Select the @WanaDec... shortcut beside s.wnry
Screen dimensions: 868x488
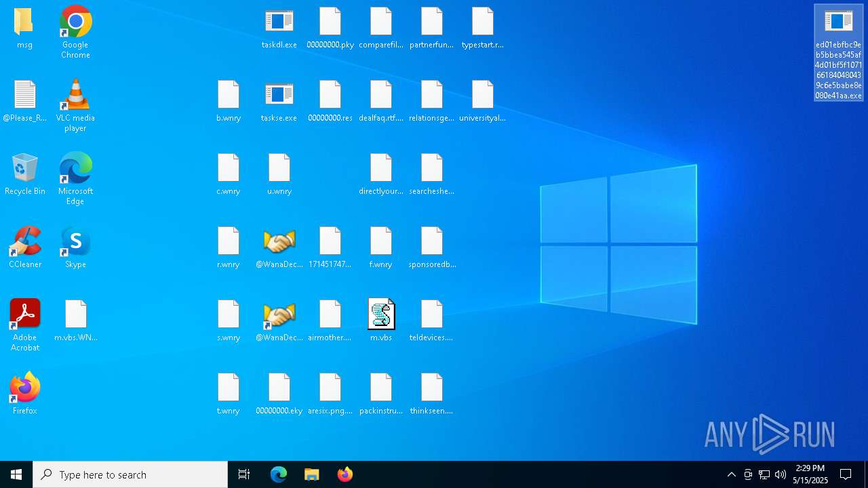point(279,321)
